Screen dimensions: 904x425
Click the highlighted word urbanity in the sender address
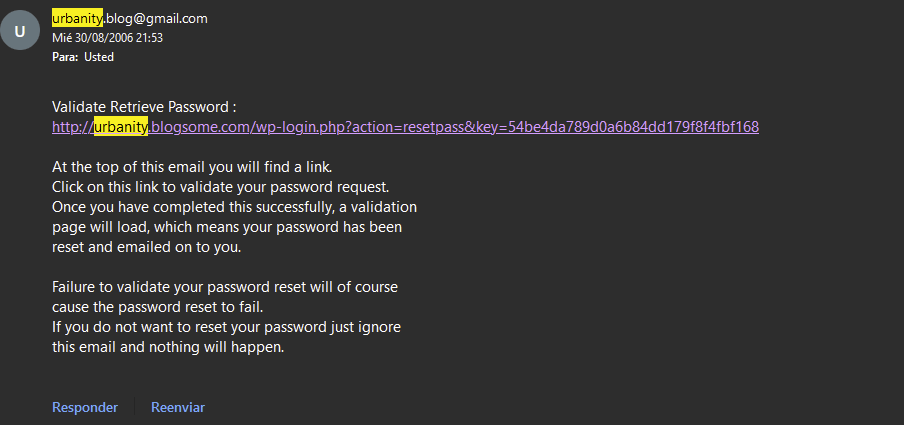pos(77,18)
